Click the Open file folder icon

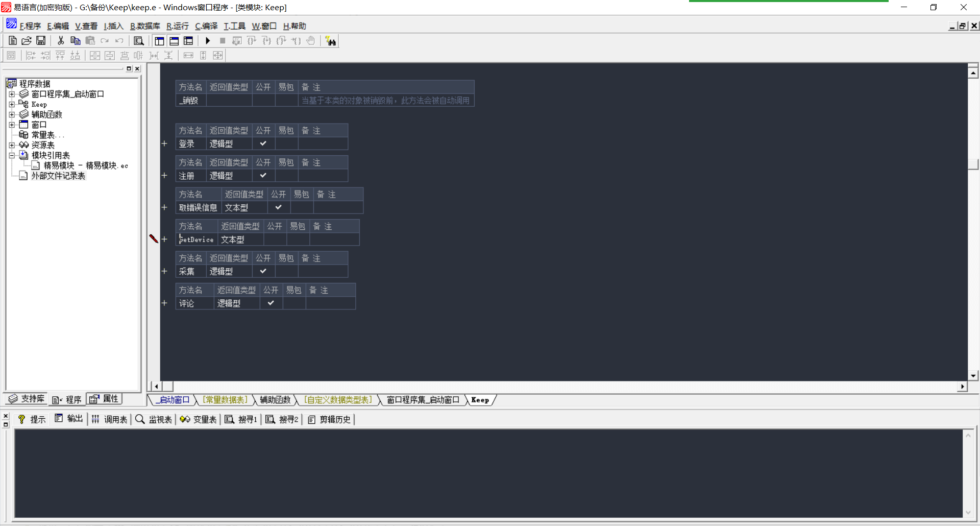coord(27,41)
